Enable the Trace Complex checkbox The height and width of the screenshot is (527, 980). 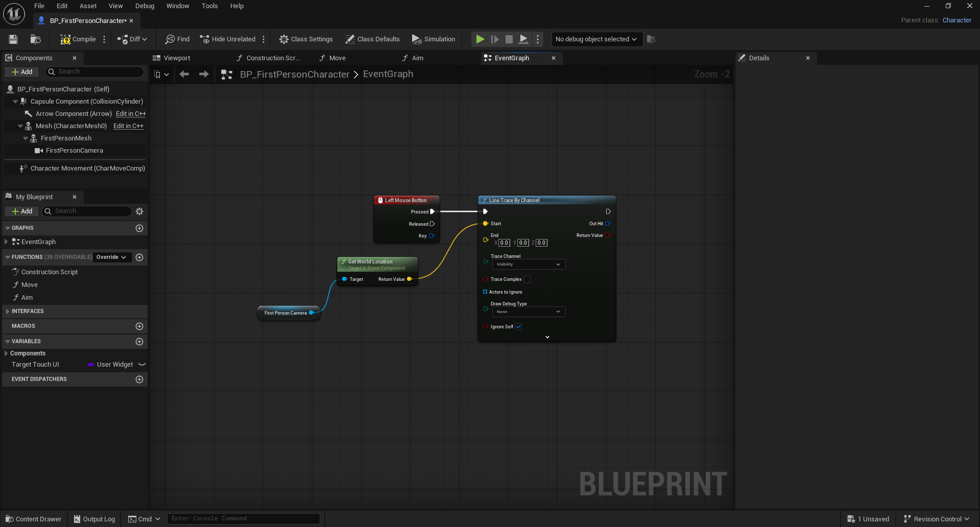pos(527,279)
